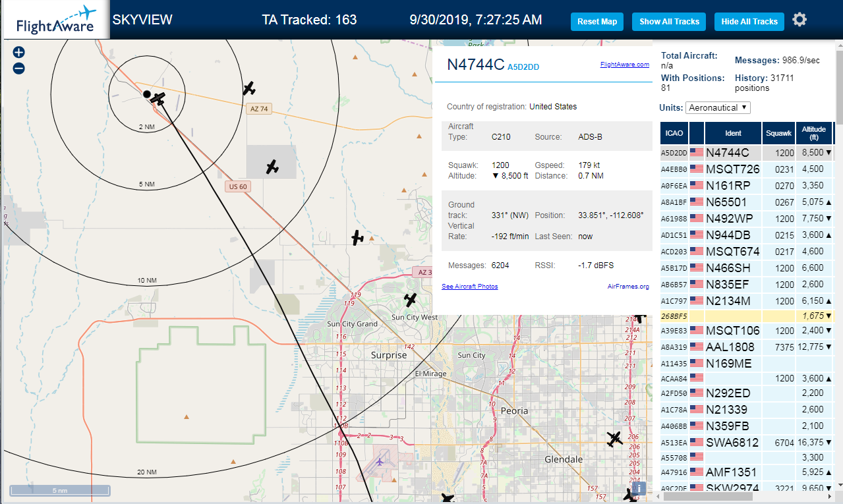Select the ACAA84 row with squawk 1200
This screenshot has width=843, height=504.
point(747,378)
